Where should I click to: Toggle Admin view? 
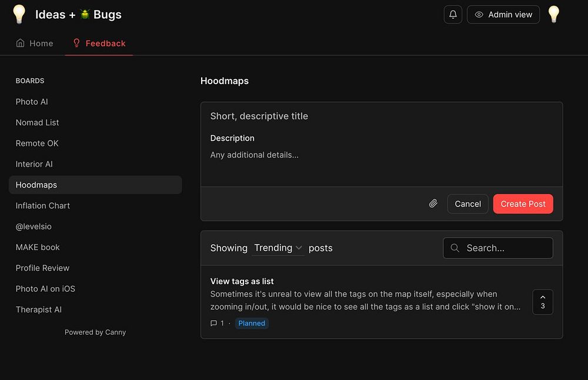pyautogui.click(x=503, y=15)
